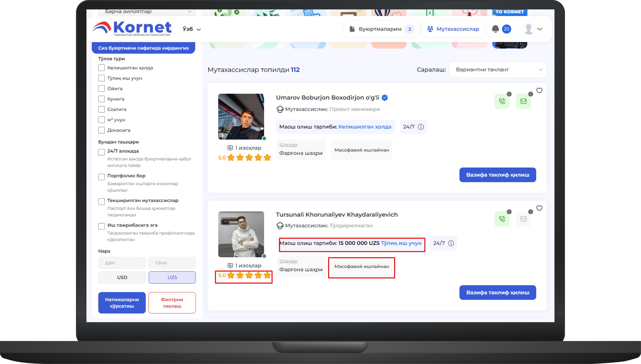
Task: Click the email icon for Umarov Boburjon
Action: [x=523, y=101]
